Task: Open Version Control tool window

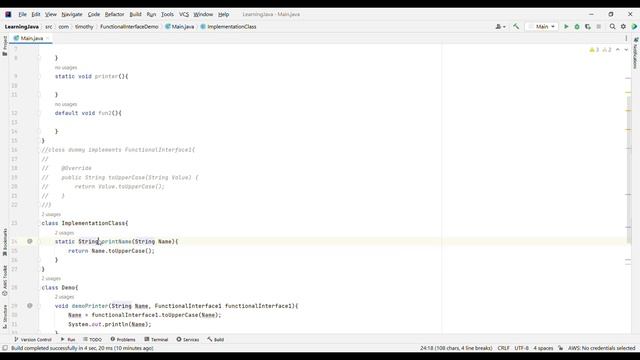Action: [x=33, y=339]
